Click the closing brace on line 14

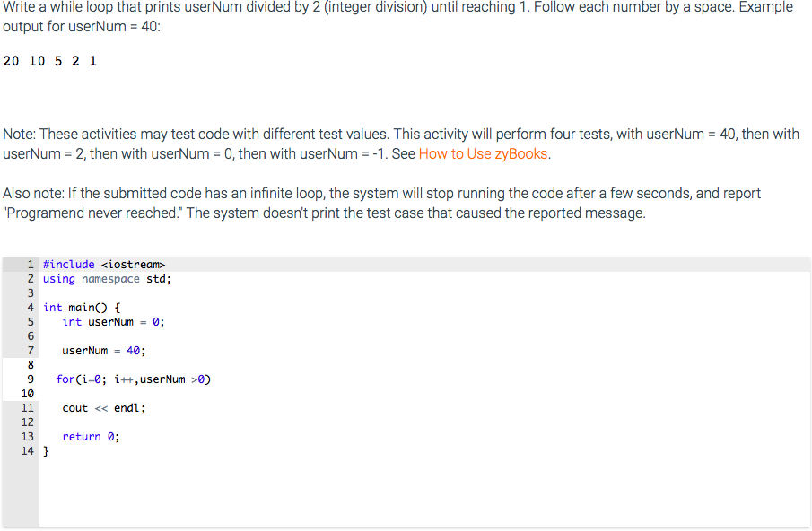(46, 451)
